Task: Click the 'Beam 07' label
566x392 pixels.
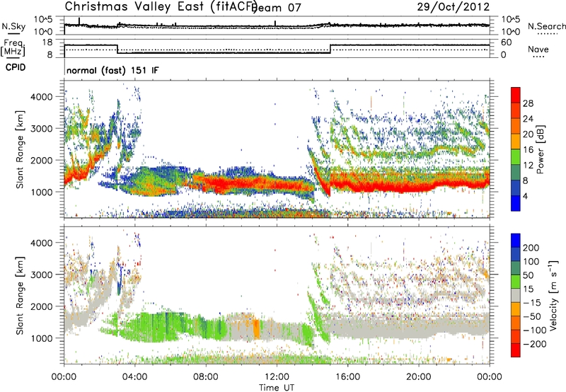Action: [277, 8]
